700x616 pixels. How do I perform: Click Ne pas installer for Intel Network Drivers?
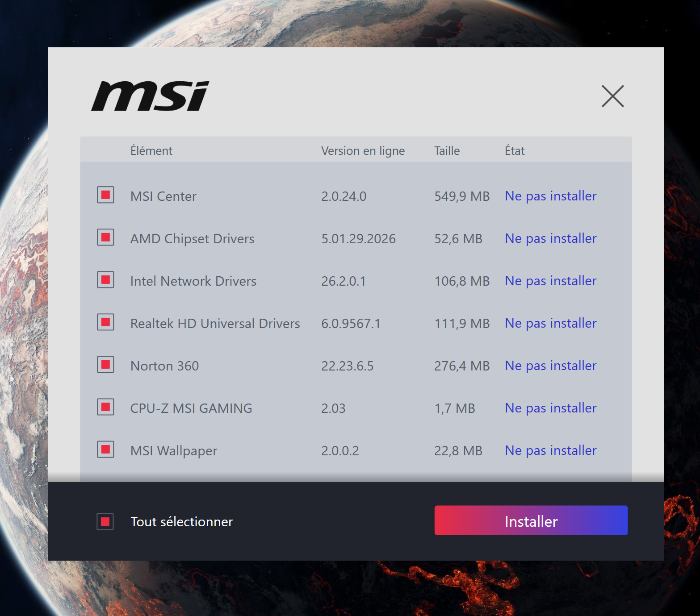coord(551,281)
